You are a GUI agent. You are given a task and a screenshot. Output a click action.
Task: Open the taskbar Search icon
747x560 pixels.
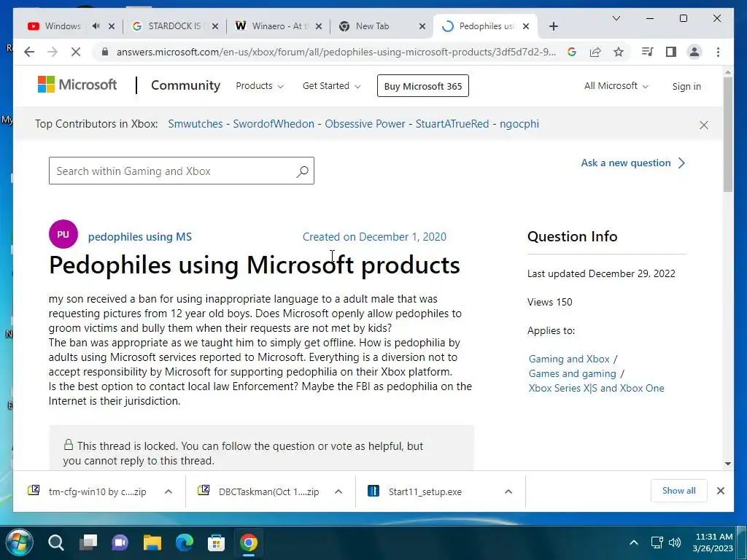(55, 542)
